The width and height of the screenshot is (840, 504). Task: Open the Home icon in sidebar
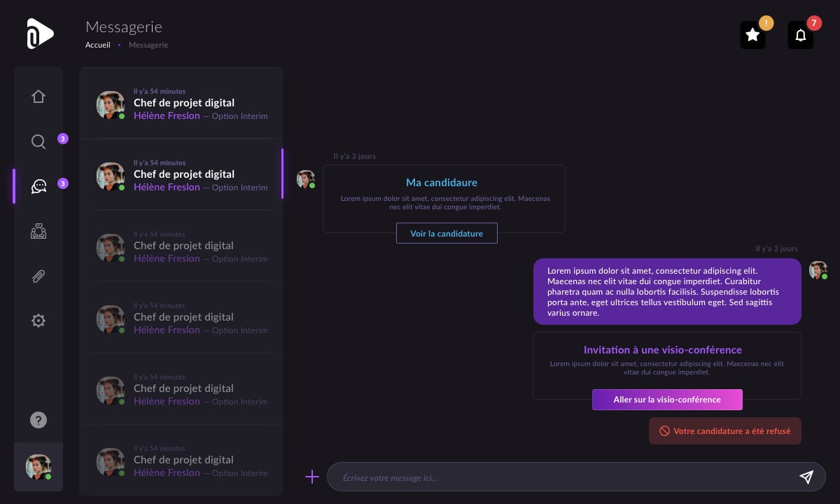coord(38,97)
